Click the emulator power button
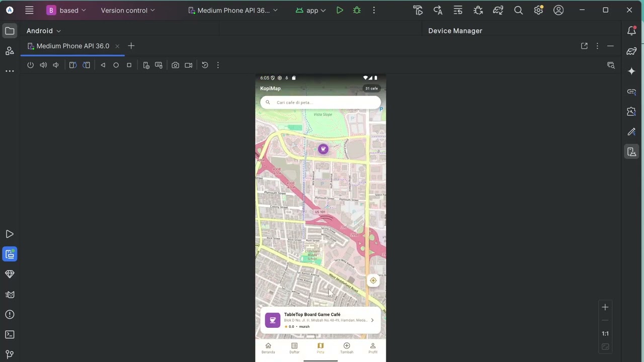 [30, 65]
